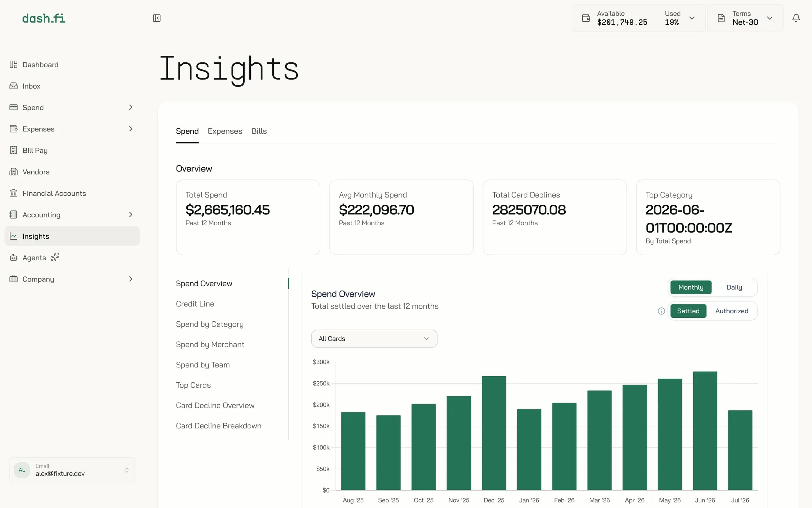Click the Dec '25 bar in chart
Viewport: 812px width, 508px height.
point(494,433)
